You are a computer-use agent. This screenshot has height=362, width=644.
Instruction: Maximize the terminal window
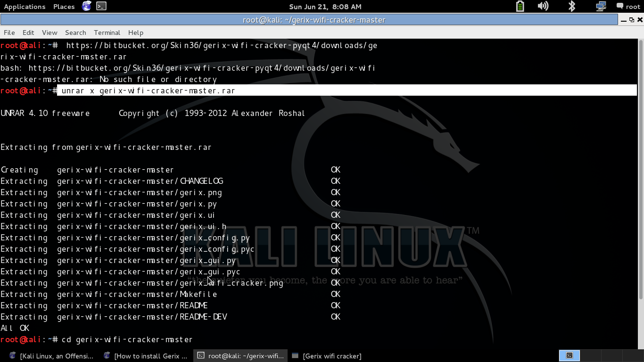[632, 20]
